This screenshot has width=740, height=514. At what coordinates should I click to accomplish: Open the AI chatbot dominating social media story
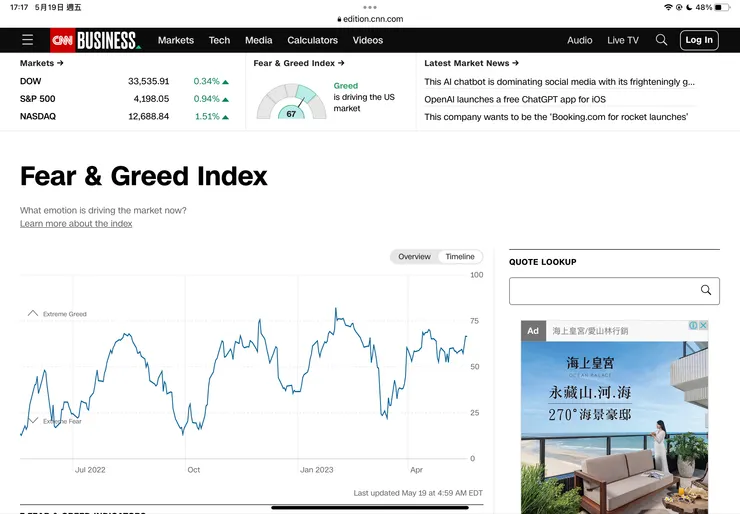click(x=559, y=82)
